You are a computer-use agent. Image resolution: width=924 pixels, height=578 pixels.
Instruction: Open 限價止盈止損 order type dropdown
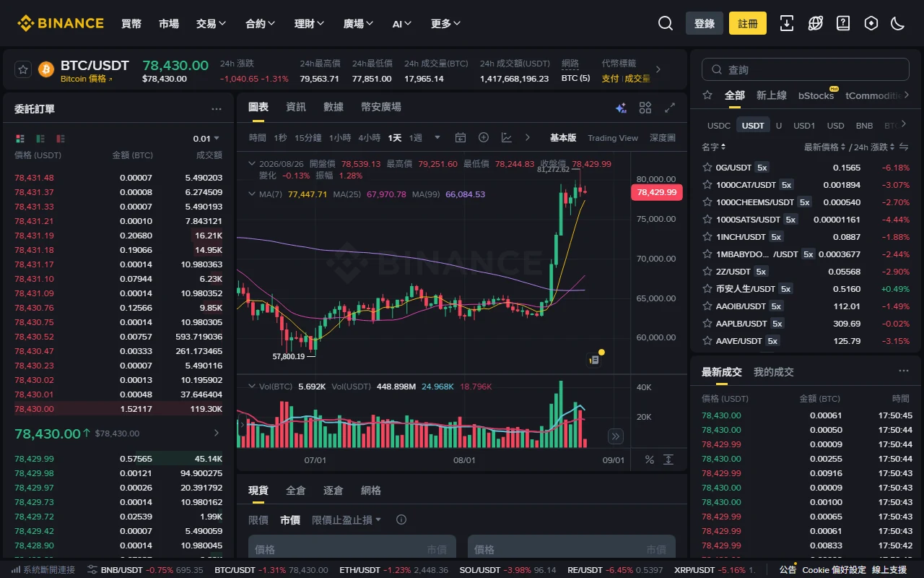point(346,519)
